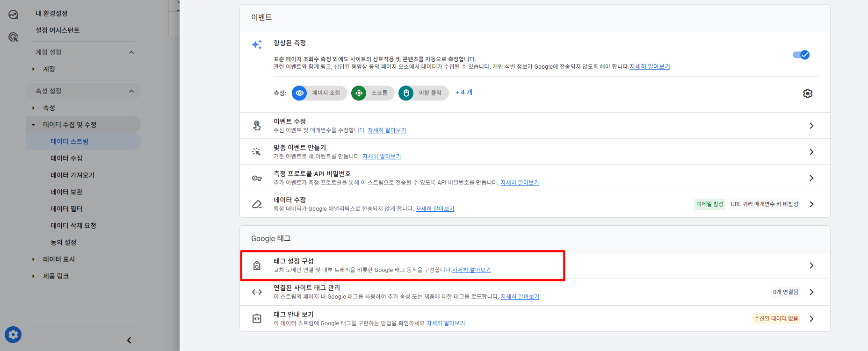Open the Reports icon in left rail

pos(13,14)
